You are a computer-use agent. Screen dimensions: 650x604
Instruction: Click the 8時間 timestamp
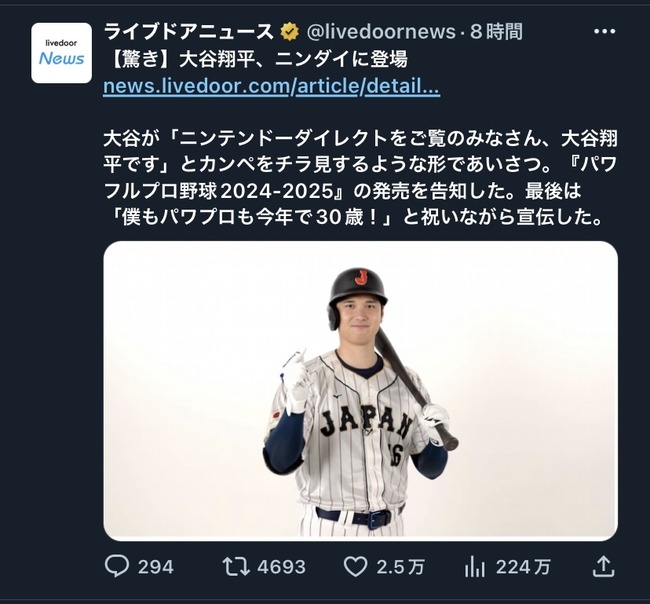[496, 32]
